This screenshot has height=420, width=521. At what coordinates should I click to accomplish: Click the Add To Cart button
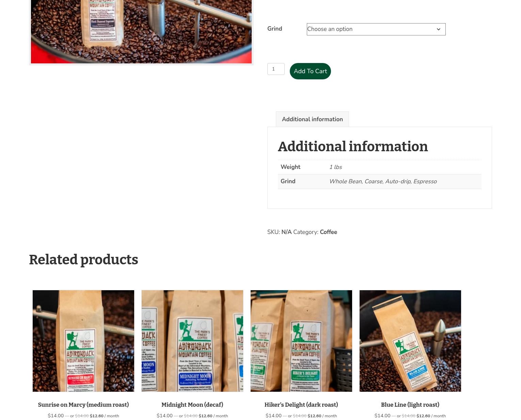pyautogui.click(x=310, y=71)
